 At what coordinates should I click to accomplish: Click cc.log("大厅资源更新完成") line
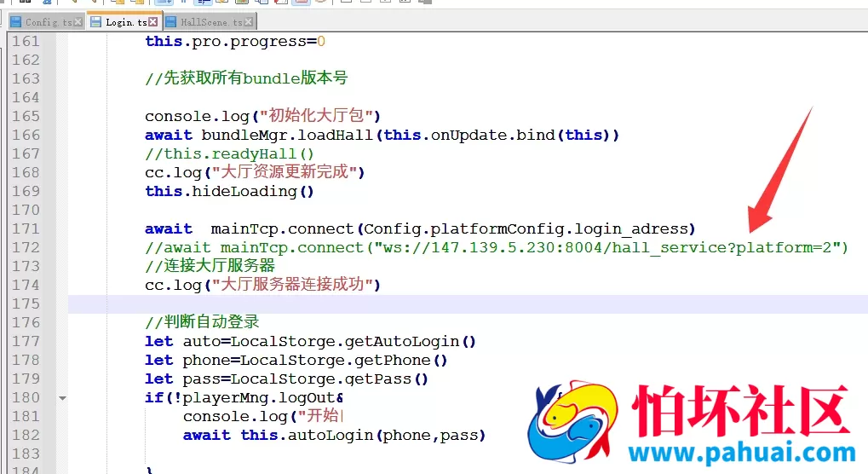pos(255,173)
